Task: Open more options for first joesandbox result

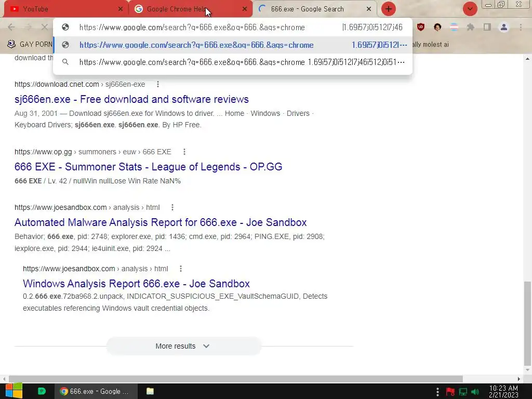Action: (x=172, y=207)
